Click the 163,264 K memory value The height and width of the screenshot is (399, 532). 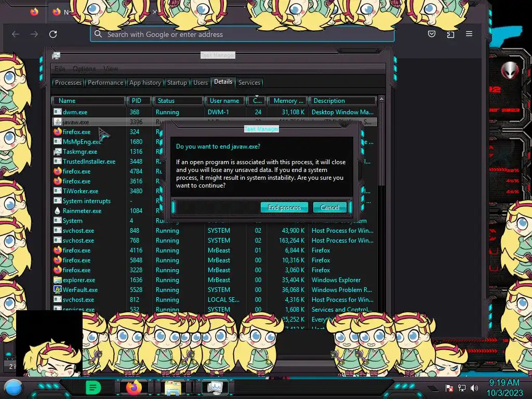291,240
